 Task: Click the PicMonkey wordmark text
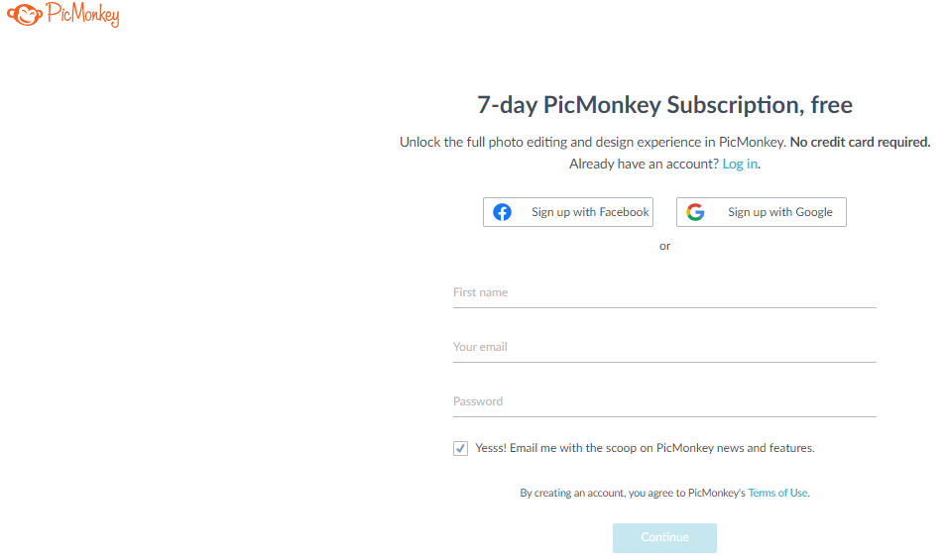[x=82, y=16]
